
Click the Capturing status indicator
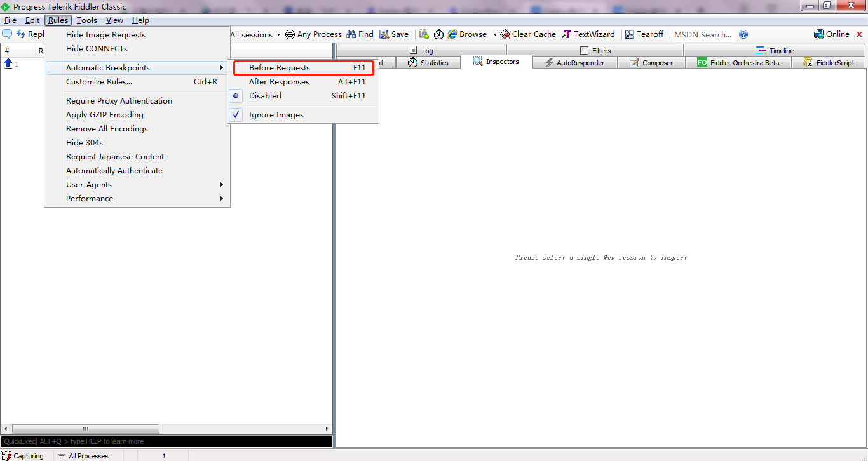(x=23, y=456)
